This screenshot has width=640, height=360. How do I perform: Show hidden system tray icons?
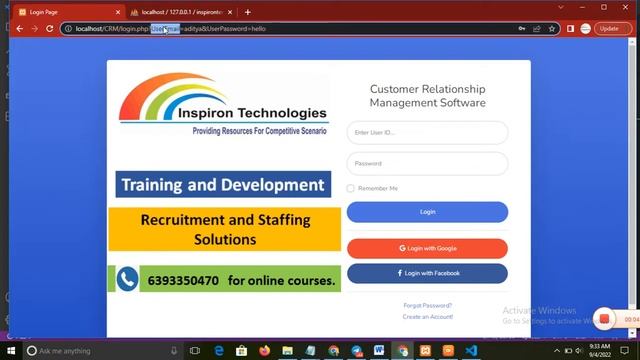click(557, 351)
